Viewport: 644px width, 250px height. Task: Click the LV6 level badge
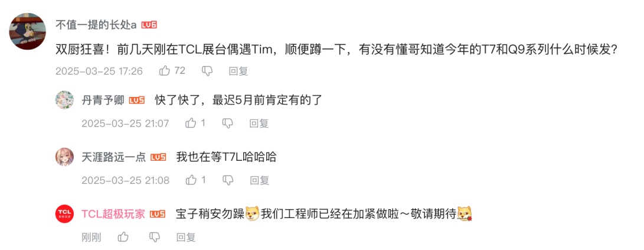[149, 25]
